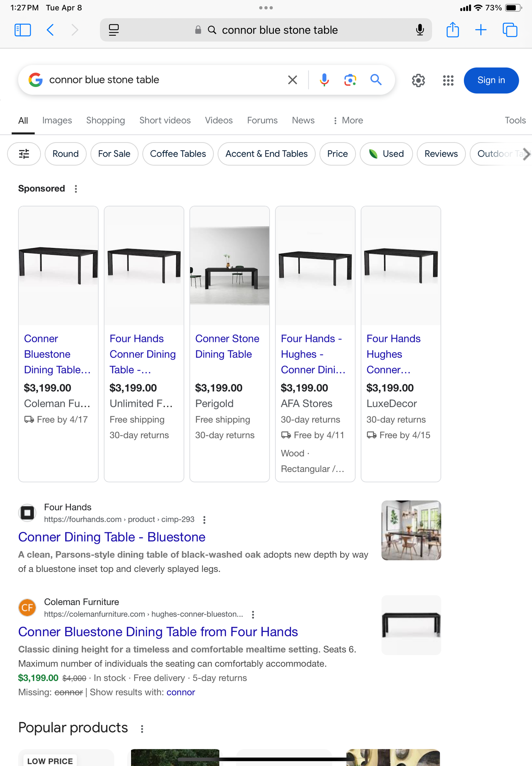Viewport: 532px width, 766px height.
Task: Open options for the colemanfurniture.com result
Action: [x=253, y=615]
